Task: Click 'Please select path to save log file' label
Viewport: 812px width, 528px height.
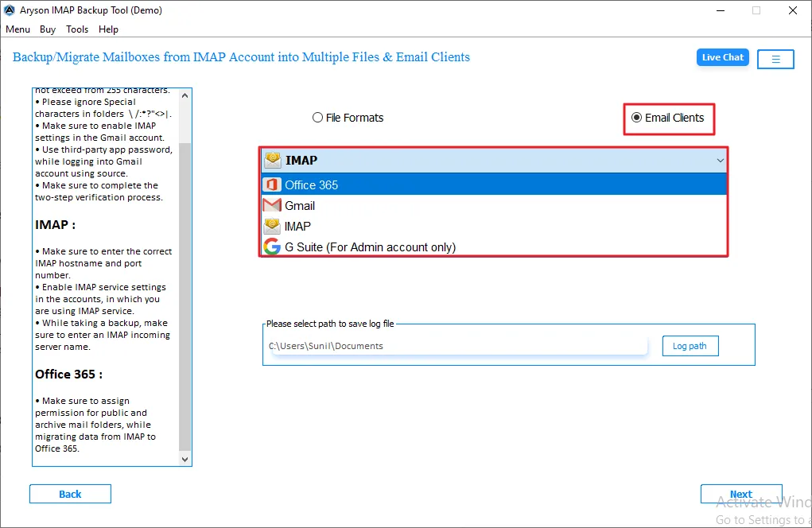Action: [x=330, y=324]
